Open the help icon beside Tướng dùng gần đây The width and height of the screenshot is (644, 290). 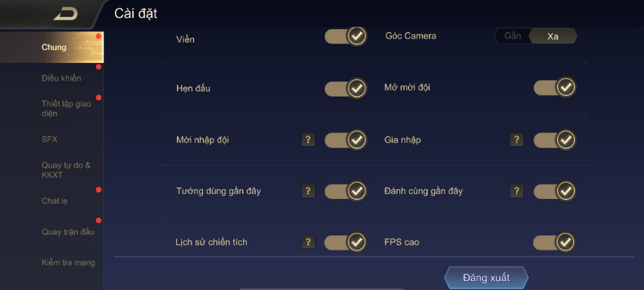click(x=308, y=191)
